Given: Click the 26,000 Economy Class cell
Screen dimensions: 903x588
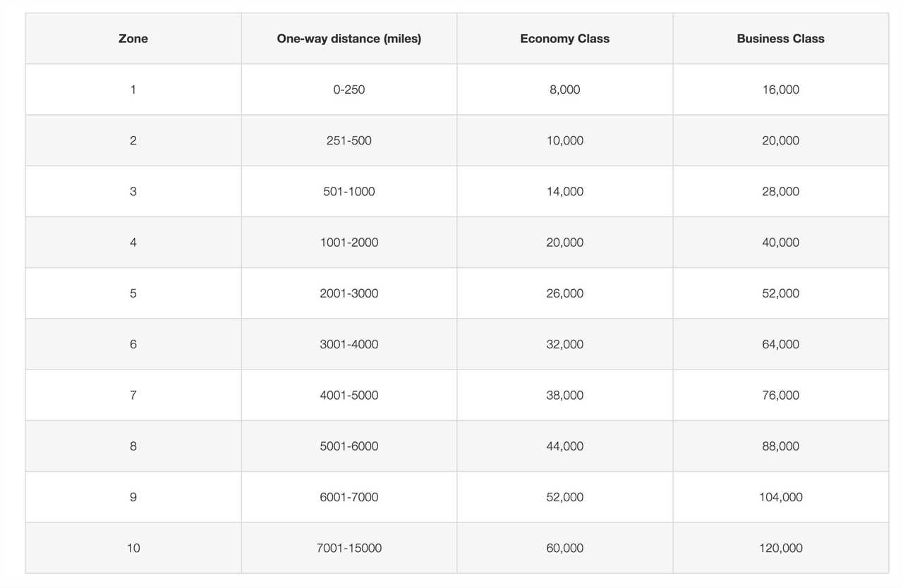Looking at the screenshot, I should pos(565,293).
